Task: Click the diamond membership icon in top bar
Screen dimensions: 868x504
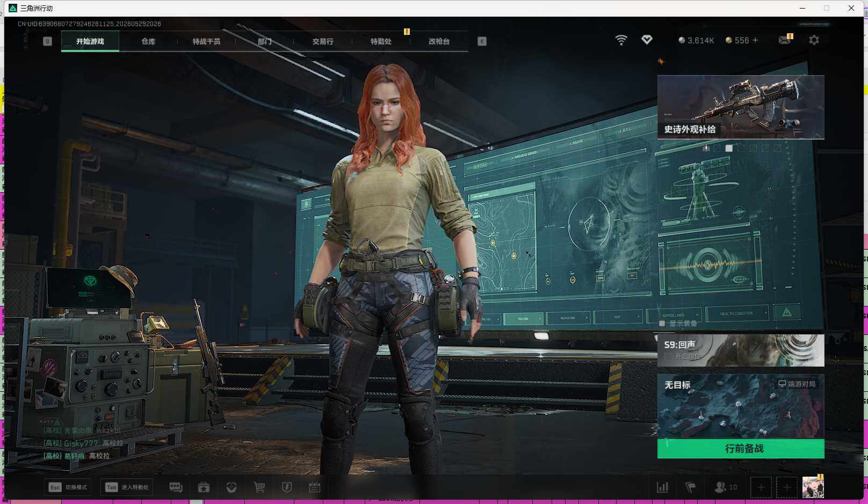Action: (x=647, y=40)
